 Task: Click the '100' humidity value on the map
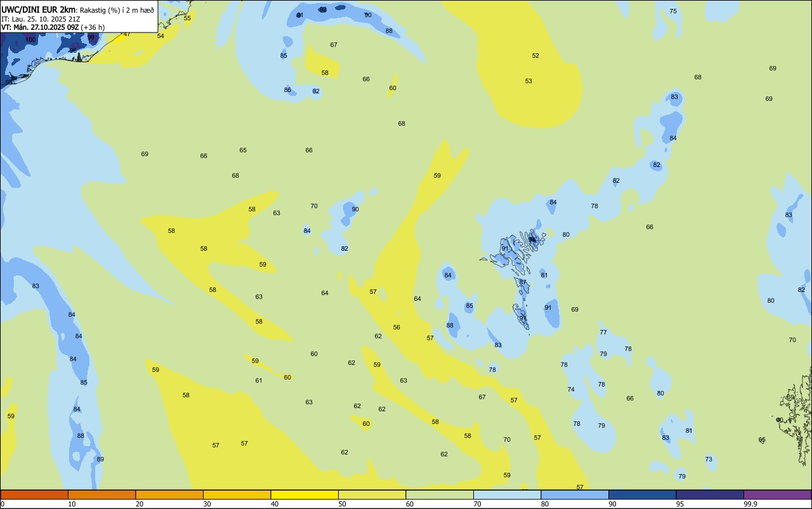click(x=30, y=40)
